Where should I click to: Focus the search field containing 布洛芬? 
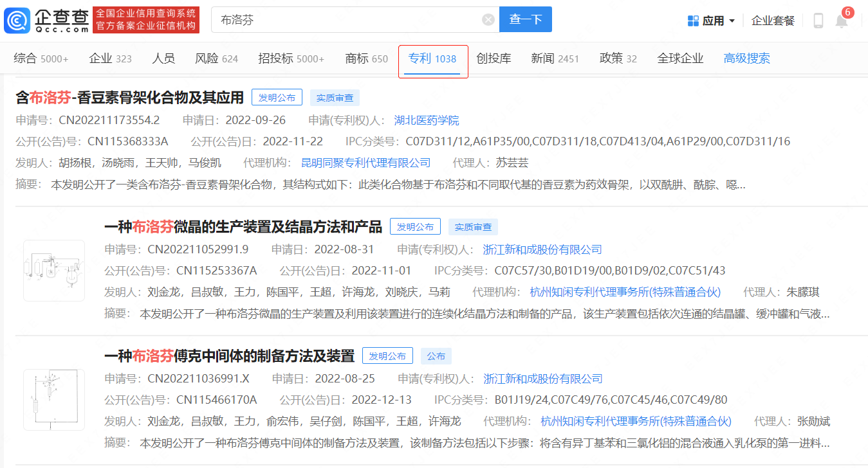(x=355, y=20)
